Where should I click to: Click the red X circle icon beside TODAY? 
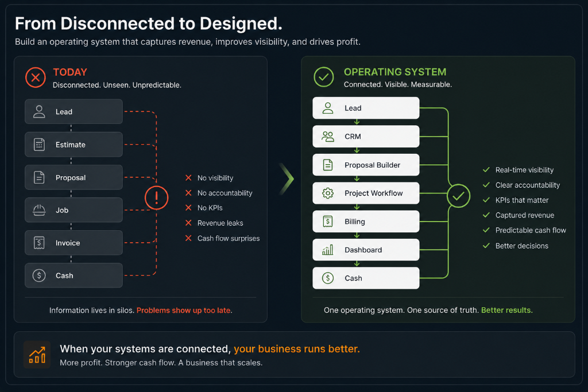point(36,77)
